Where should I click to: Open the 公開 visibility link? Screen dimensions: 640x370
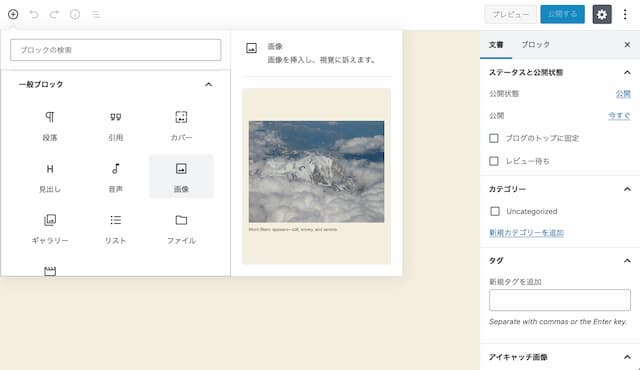click(x=623, y=94)
